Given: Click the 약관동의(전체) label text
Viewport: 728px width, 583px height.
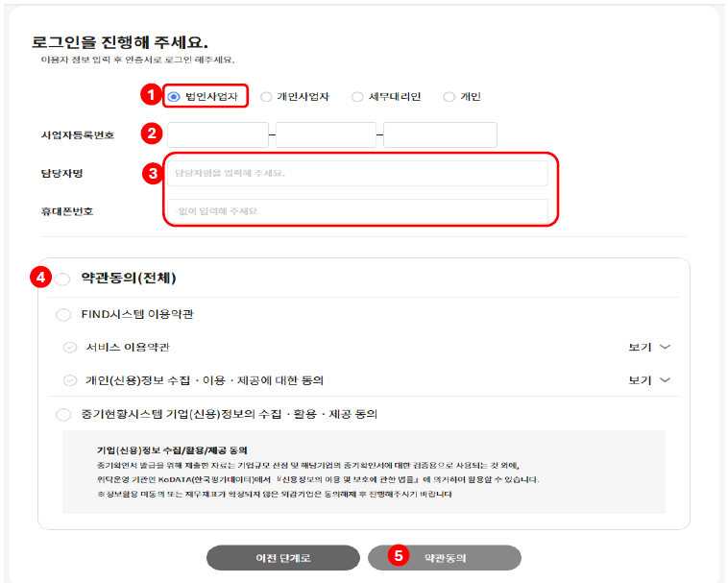Looking at the screenshot, I should (x=129, y=278).
